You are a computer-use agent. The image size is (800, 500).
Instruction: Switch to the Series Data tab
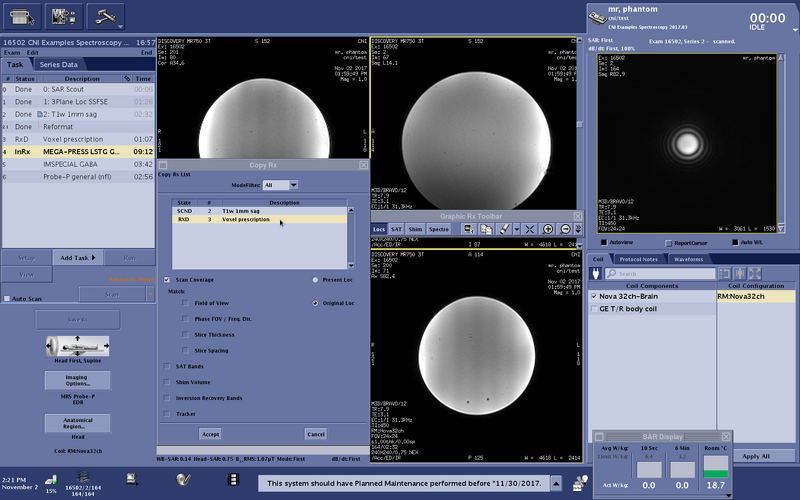58,64
